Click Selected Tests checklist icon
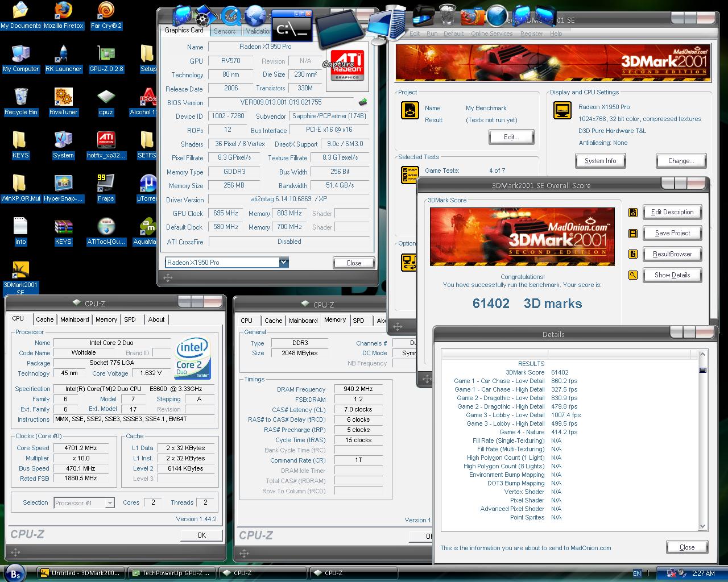Screen dimensions: 728x582 [x=410, y=174]
